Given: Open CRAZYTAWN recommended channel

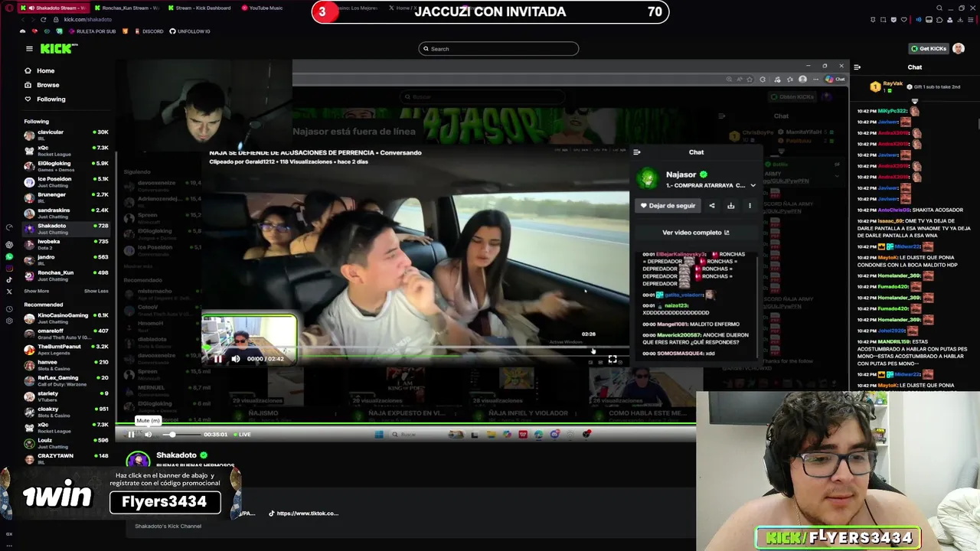Looking at the screenshot, I should coord(66,458).
